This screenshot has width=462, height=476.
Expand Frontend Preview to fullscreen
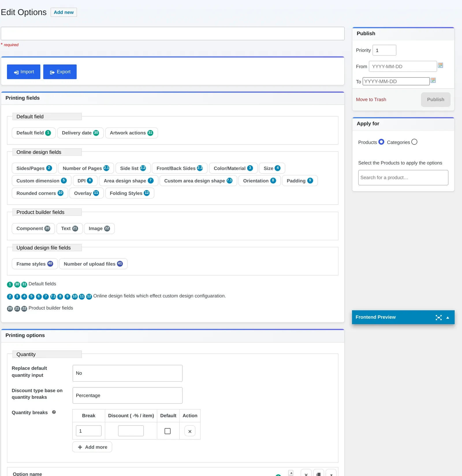coord(439,317)
